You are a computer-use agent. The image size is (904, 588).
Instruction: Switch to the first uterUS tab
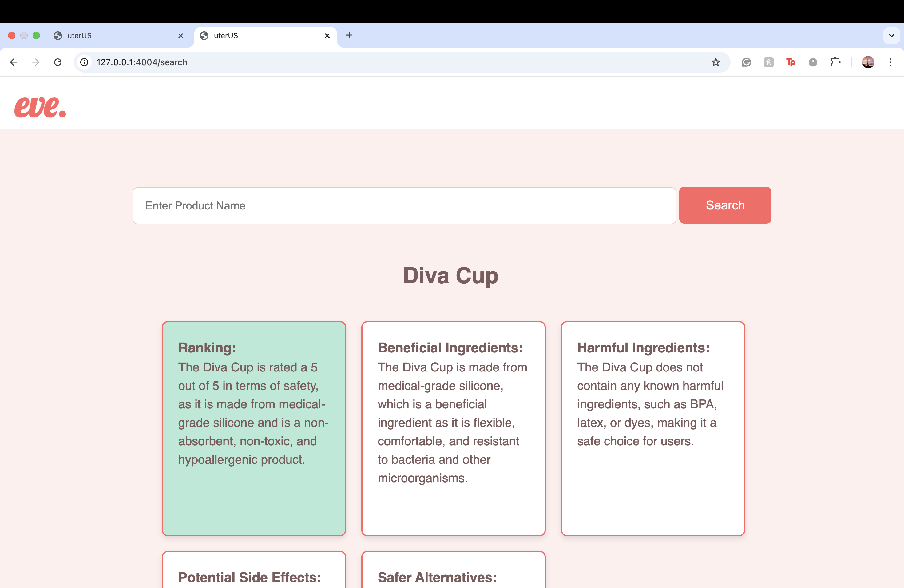114,35
